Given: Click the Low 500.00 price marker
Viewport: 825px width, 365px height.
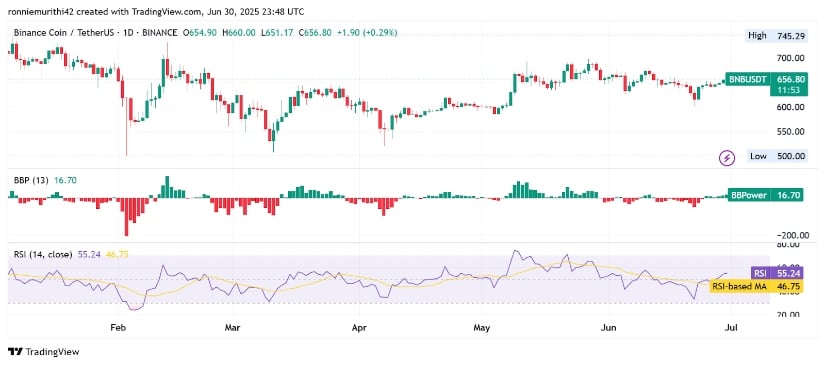Looking at the screenshot, I should point(777,156).
